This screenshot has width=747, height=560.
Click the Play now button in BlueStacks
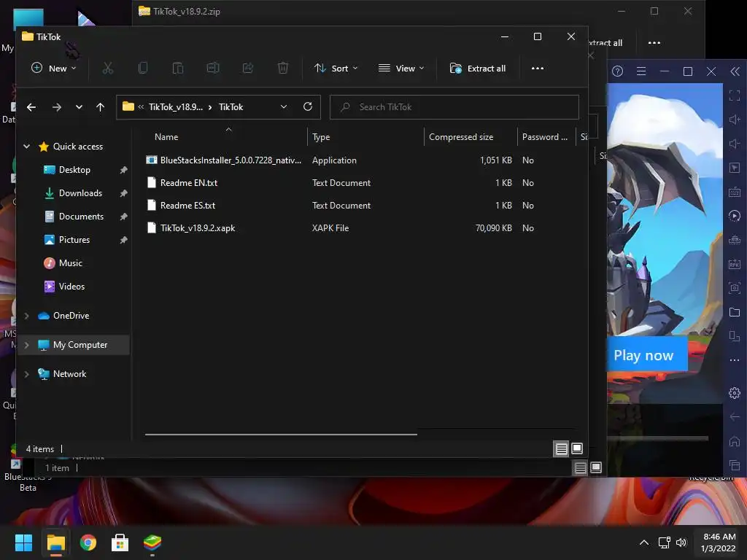coord(646,355)
